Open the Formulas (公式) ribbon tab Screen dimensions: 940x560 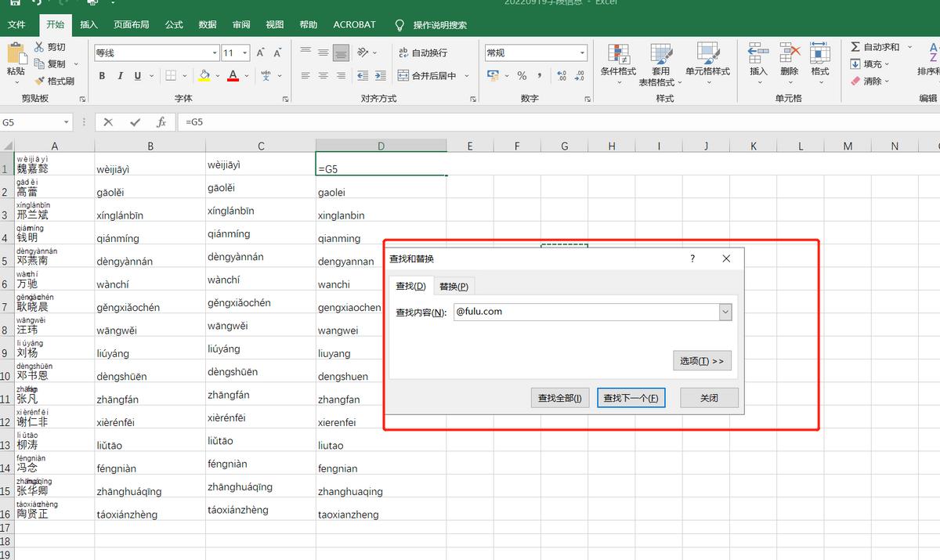click(x=174, y=24)
